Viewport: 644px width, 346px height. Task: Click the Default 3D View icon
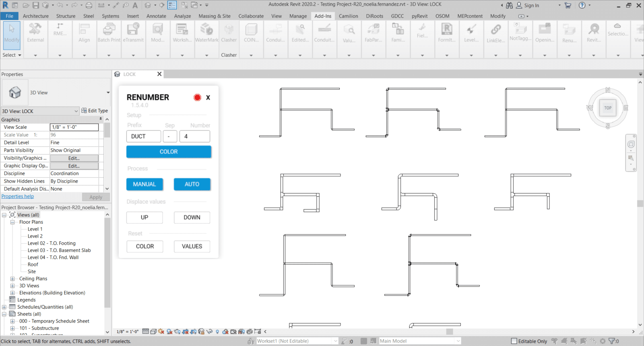[148, 5]
